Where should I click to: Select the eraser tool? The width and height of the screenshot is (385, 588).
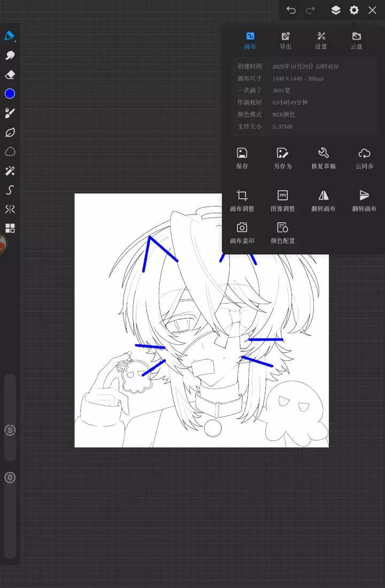tap(10, 75)
